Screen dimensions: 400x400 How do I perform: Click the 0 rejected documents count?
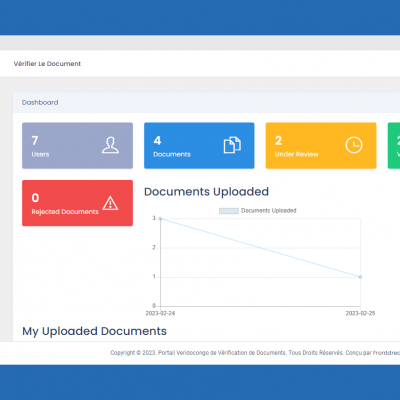pos(35,198)
